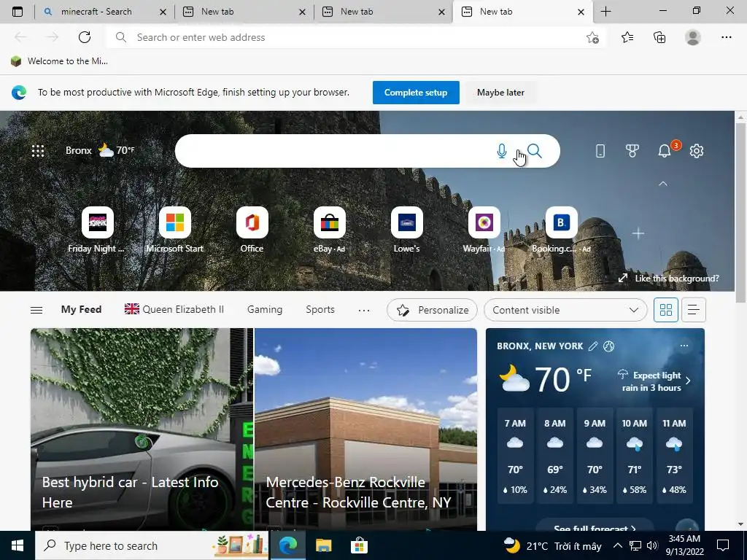747x560 pixels.
Task: Open the Wayfair quick link tile
Action: coord(484,222)
